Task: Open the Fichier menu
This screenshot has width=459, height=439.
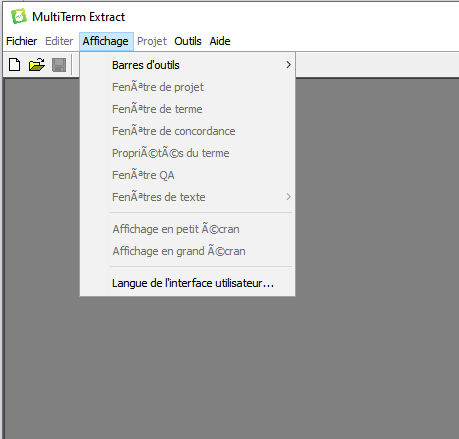Action: (21, 41)
